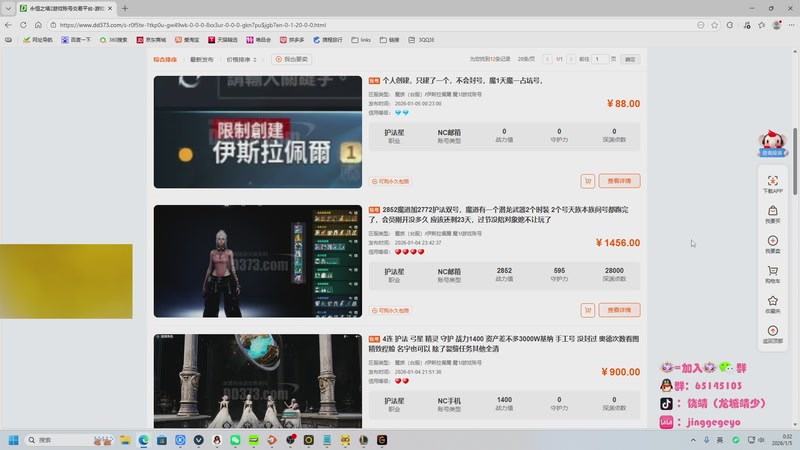
Task: Open the 我要卖 sidebar icon
Action: click(772, 244)
